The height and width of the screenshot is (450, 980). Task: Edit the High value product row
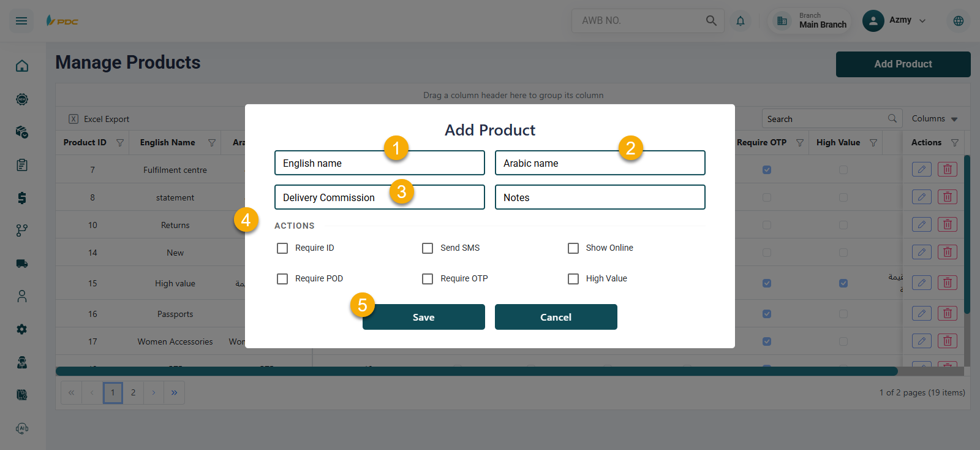[922, 283]
